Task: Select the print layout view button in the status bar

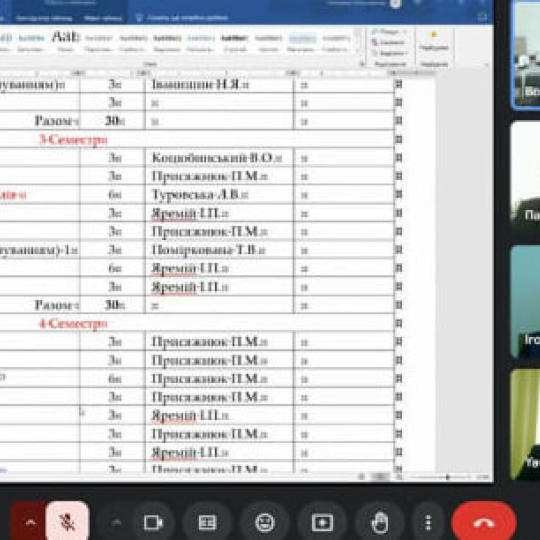Action: pos(380,477)
